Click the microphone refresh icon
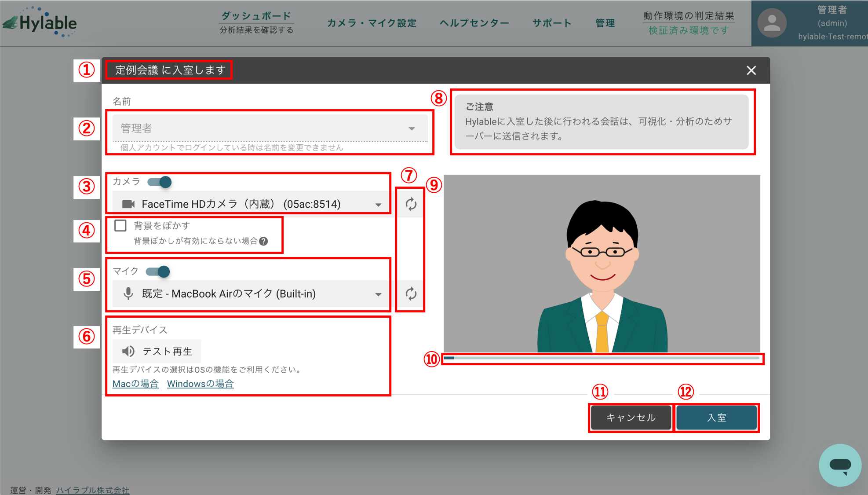 (x=410, y=294)
